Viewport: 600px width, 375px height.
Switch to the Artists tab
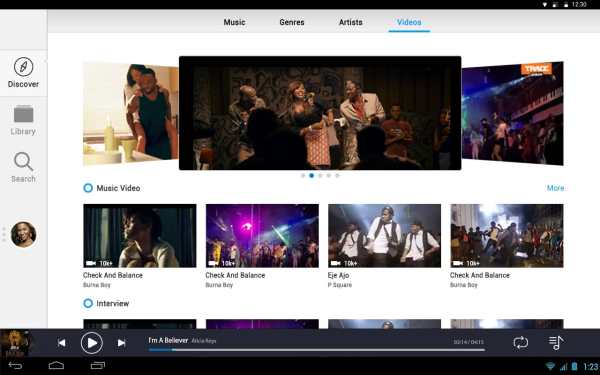[351, 22]
